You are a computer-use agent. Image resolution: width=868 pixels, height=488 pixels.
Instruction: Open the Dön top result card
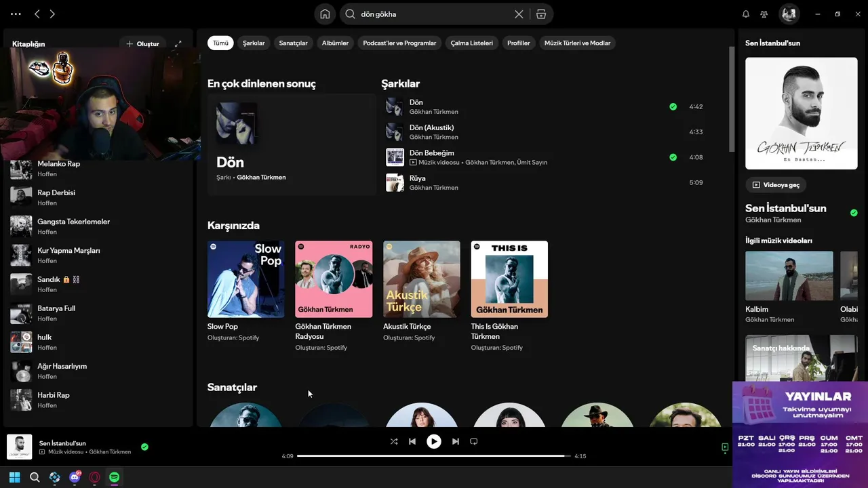[292, 144]
